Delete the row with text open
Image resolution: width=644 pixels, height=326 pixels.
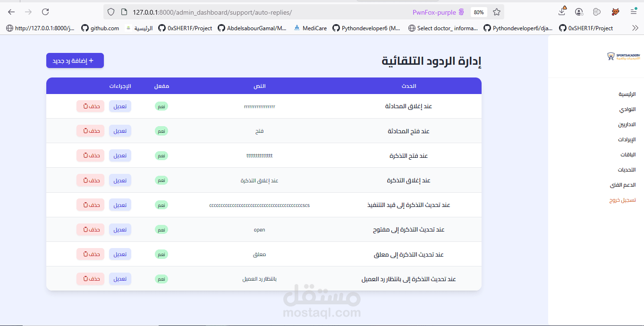coord(90,229)
